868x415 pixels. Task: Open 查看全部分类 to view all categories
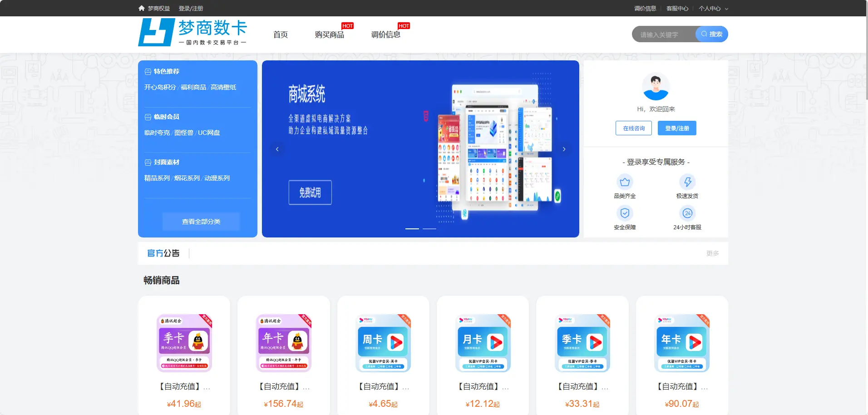[x=201, y=222]
